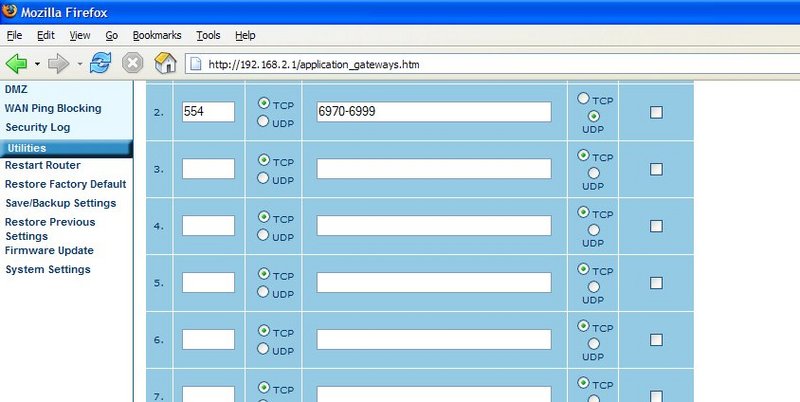Click the Firefox logo in title bar
This screenshot has width=800, height=402.
click(x=10, y=11)
